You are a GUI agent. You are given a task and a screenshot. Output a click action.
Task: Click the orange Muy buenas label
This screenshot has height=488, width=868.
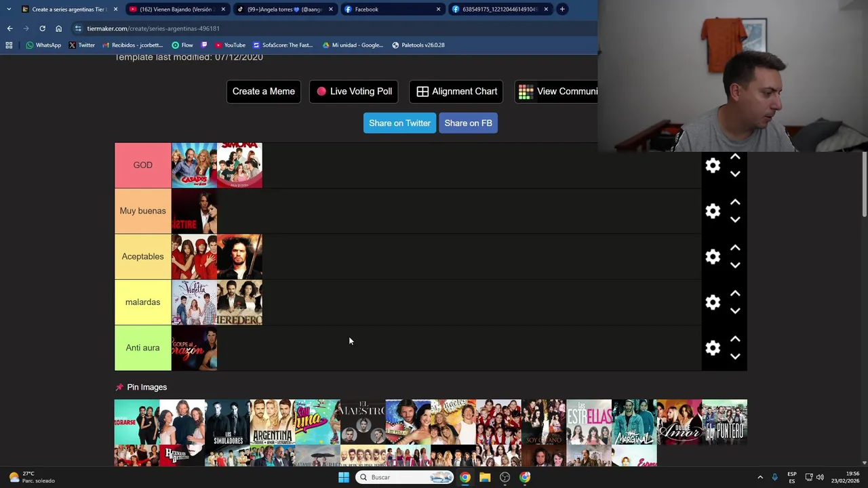(143, 211)
